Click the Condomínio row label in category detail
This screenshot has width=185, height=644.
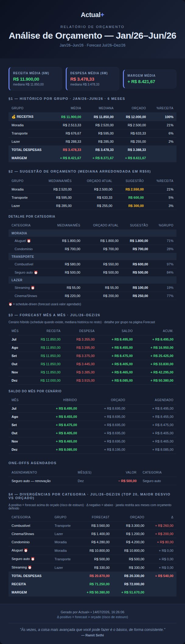point(23,249)
